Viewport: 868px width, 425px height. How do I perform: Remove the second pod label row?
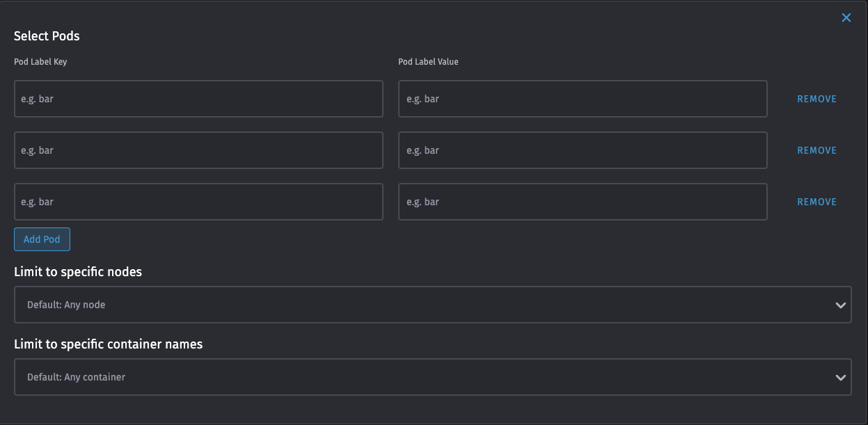[816, 150]
